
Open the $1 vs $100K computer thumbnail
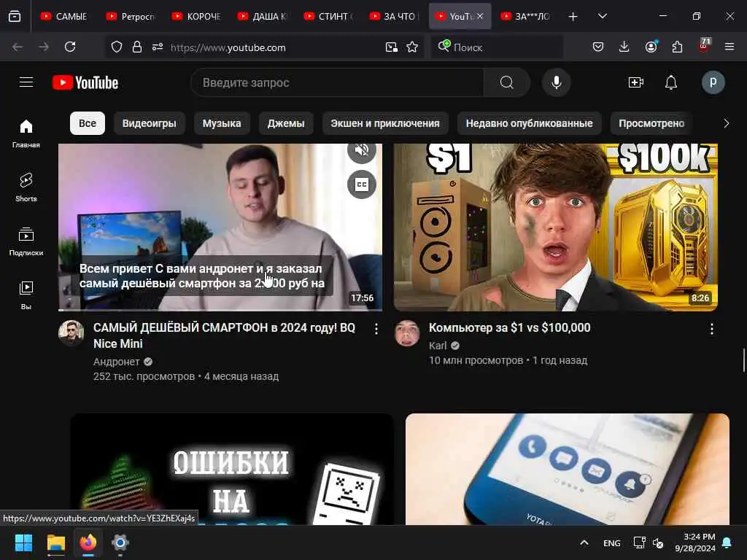(555, 227)
